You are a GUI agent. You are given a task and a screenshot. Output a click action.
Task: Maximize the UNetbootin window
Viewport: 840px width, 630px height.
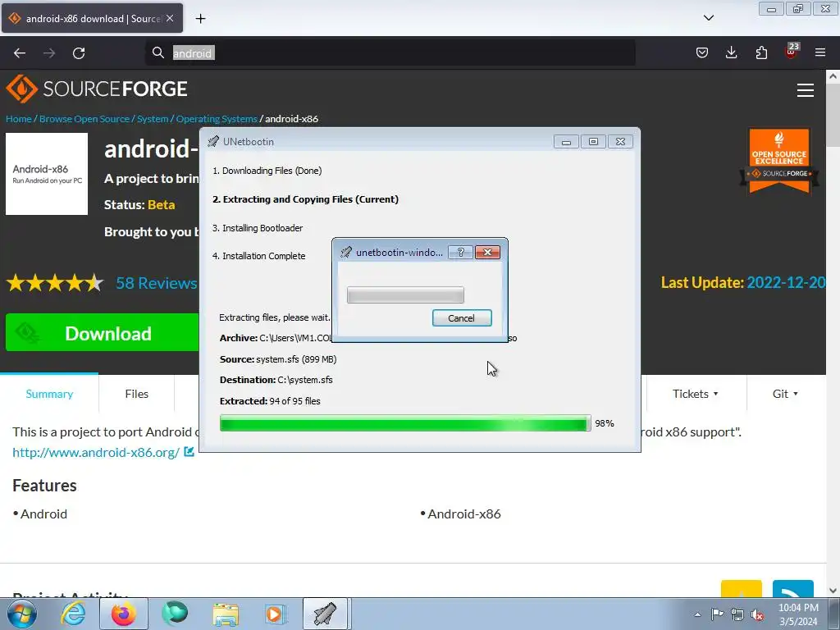pyautogui.click(x=593, y=142)
